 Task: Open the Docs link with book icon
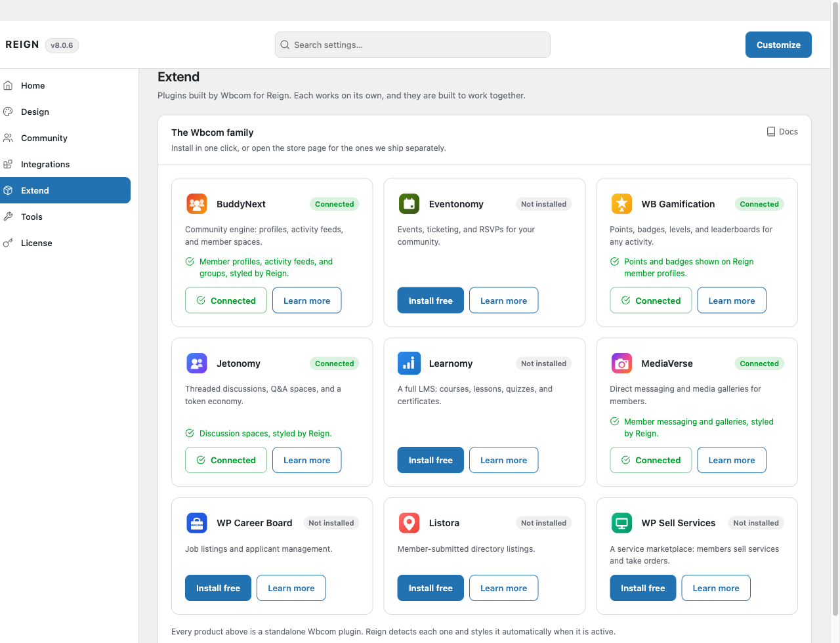(x=782, y=132)
